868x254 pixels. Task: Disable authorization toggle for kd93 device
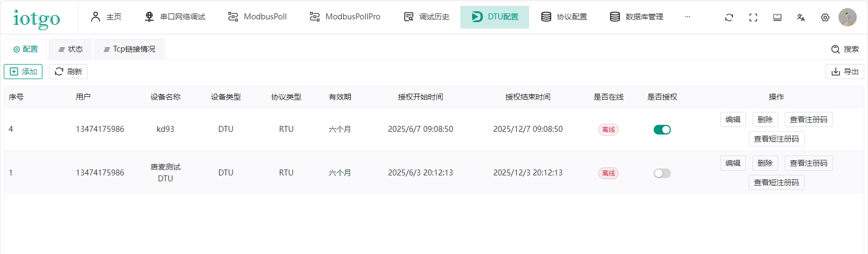[662, 130]
